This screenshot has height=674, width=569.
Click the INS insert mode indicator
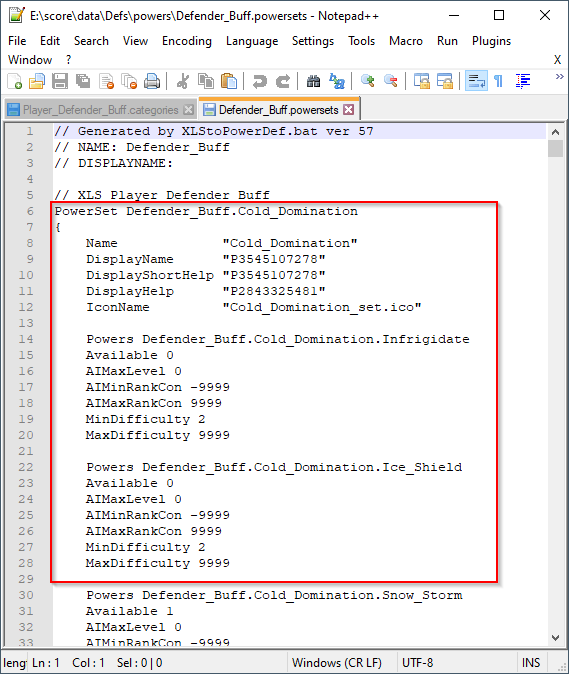pos(531,662)
